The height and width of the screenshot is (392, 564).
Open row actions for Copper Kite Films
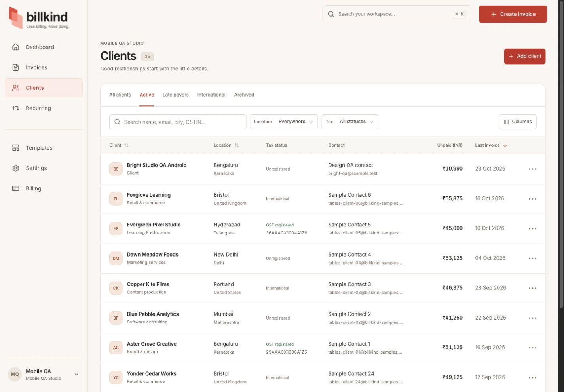[532, 288]
